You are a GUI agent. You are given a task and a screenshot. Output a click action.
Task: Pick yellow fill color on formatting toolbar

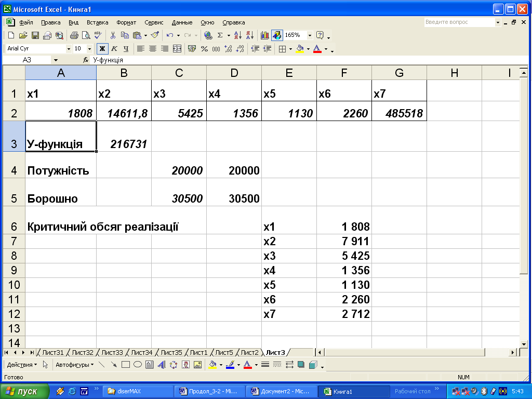click(x=300, y=49)
